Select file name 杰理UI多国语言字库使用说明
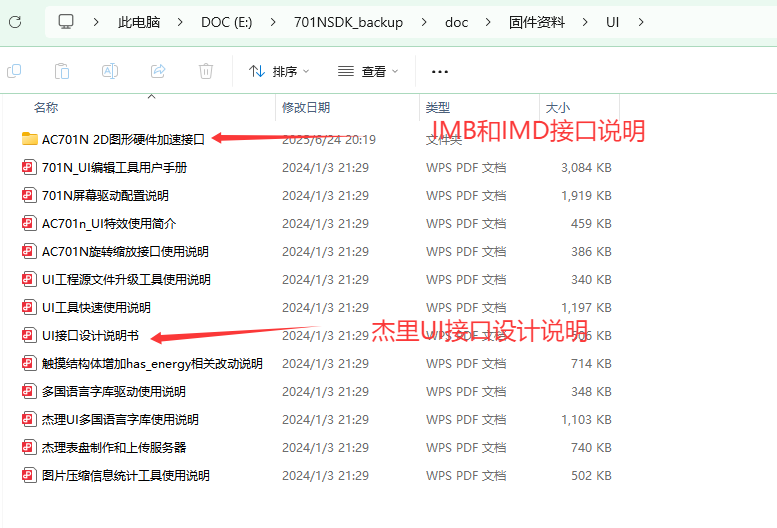Image resolution: width=777 pixels, height=528 pixels. pos(120,420)
